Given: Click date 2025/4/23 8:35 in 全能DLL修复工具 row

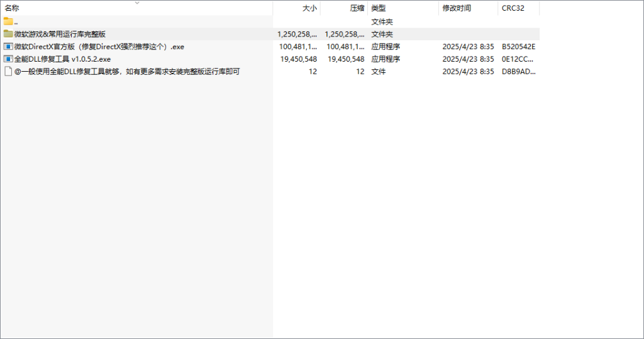Looking at the screenshot, I should pos(468,58).
